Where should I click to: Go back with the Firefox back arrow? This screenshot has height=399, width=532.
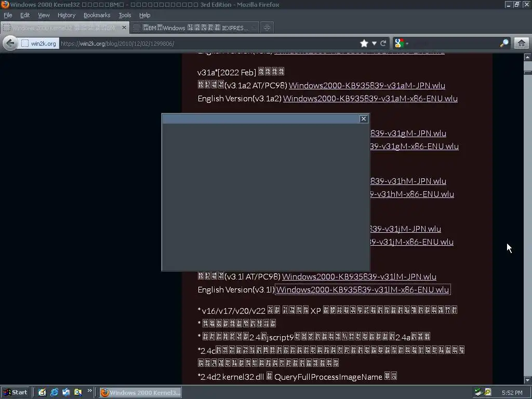10,44
